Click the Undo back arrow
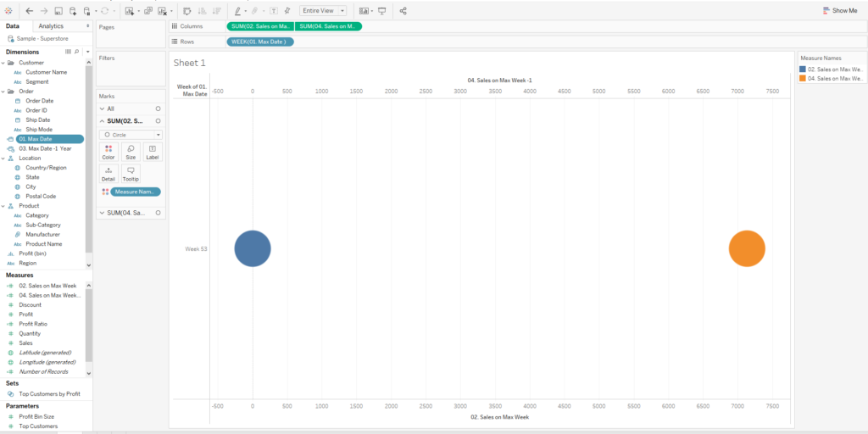Screen dimensions: 868x434 click(30, 10)
